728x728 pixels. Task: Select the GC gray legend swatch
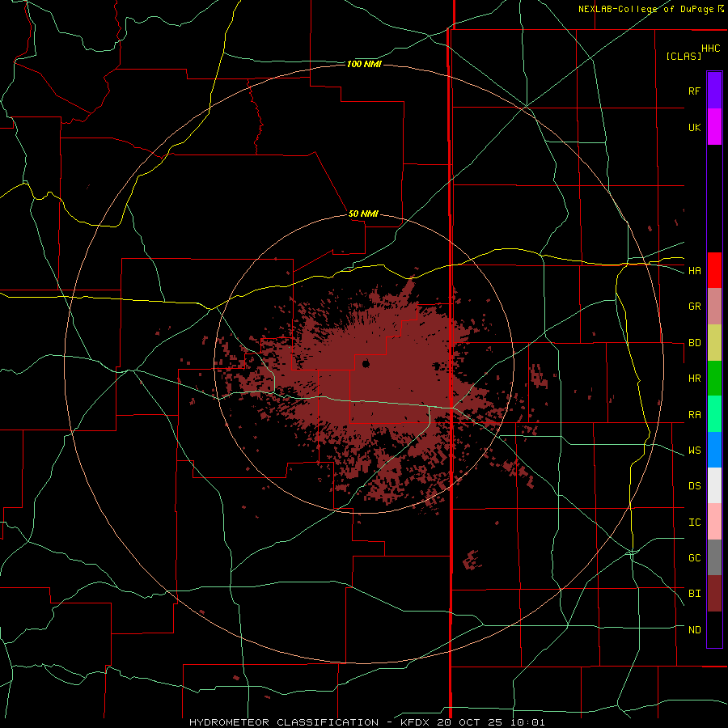click(x=714, y=557)
